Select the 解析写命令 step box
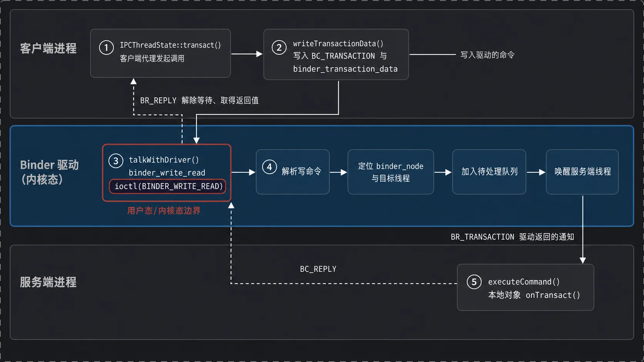The width and height of the screenshot is (644, 362). coord(292,172)
